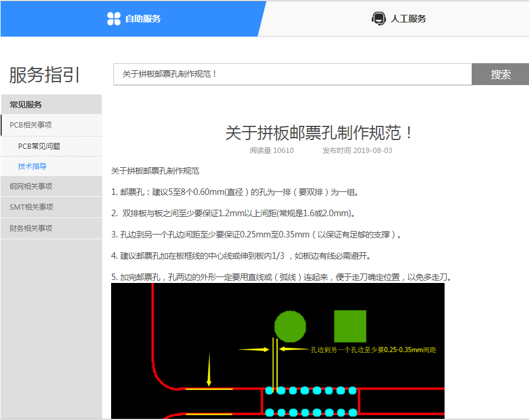Click the yellow downward arrow in diagram
The width and height of the screenshot is (529, 420).
pos(209,369)
